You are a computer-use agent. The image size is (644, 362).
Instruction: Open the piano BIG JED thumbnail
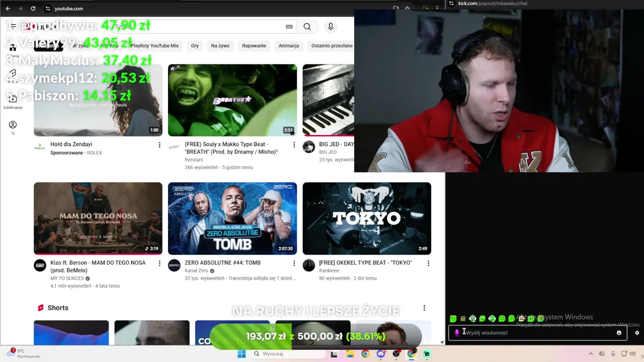328,100
